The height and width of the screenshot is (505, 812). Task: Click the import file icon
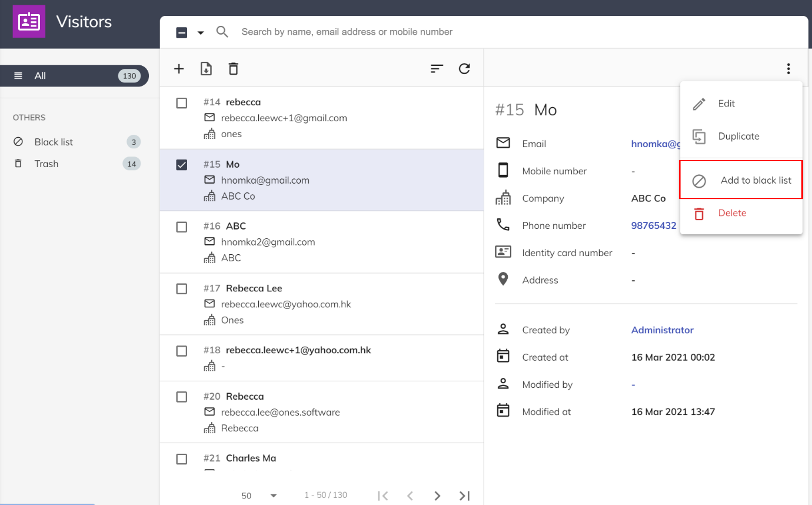(x=206, y=69)
